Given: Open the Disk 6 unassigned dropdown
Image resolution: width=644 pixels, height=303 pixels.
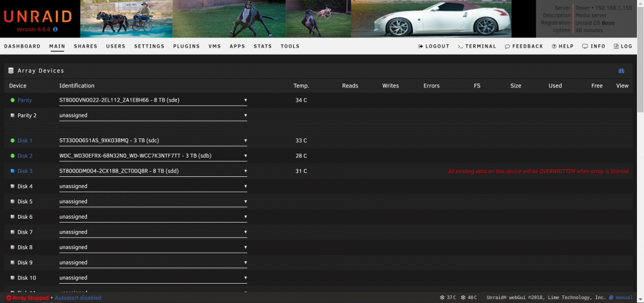Looking at the screenshot, I should (x=153, y=217).
